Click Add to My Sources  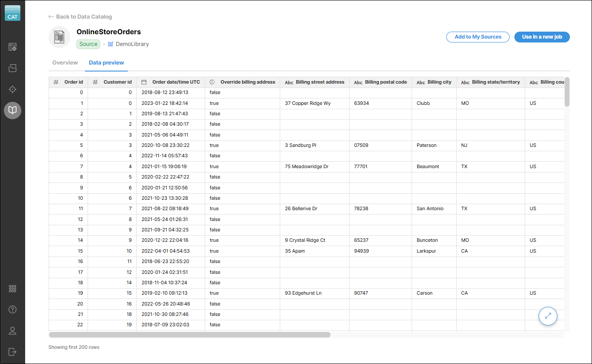478,37
